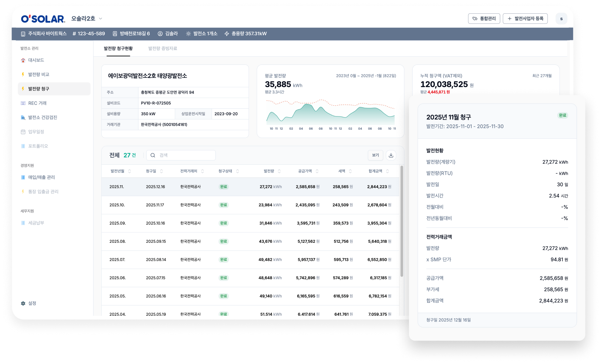This screenshot has height=364, width=601.
Task: Click the 설정 gear icon
Action: click(23, 303)
